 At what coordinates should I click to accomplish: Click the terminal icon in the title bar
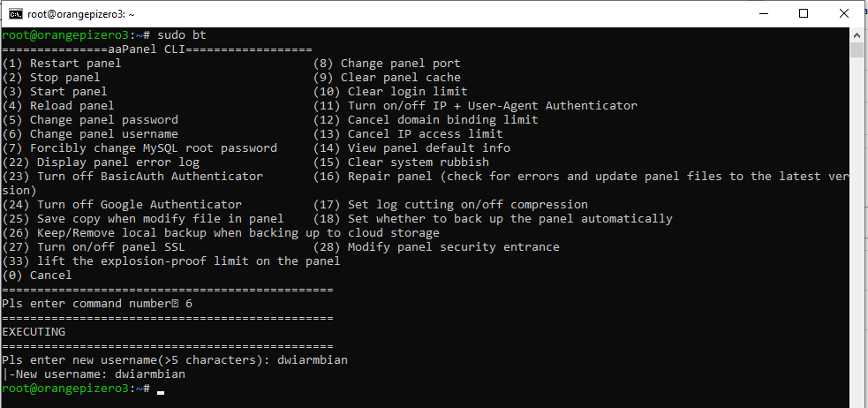tap(16, 13)
